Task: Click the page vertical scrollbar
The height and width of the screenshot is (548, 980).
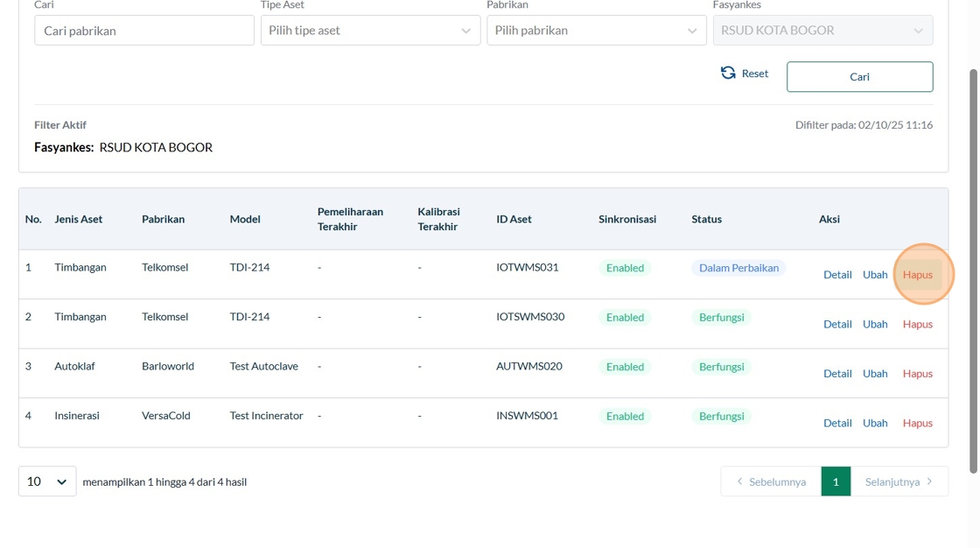Action: click(973, 271)
